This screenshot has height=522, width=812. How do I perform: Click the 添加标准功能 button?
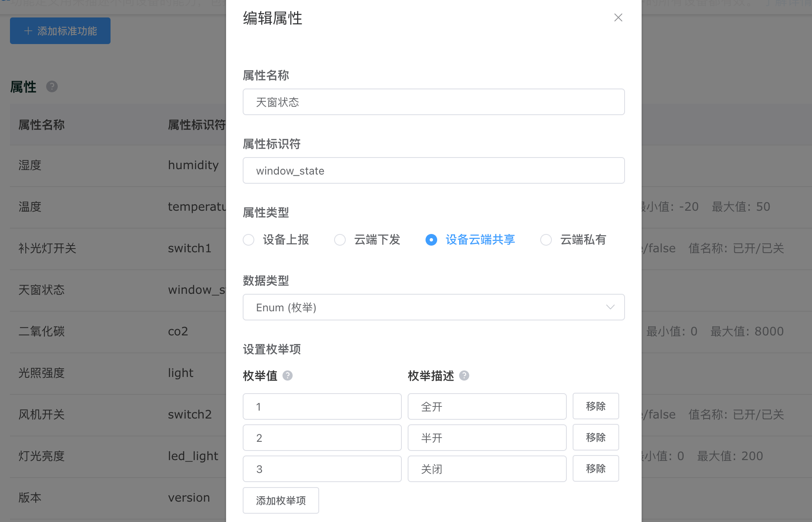coord(60,31)
